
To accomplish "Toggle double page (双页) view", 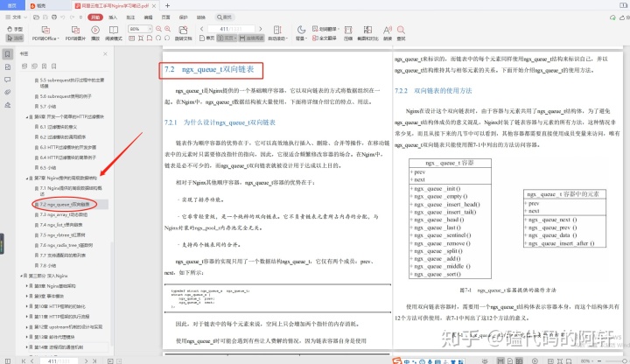I will tap(227, 38).
